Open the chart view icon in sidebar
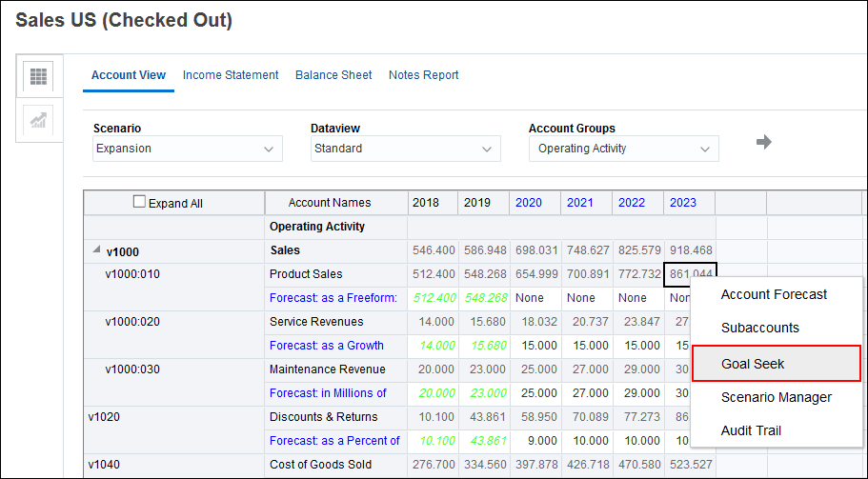This screenshot has width=868, height=479. [40, 120]
